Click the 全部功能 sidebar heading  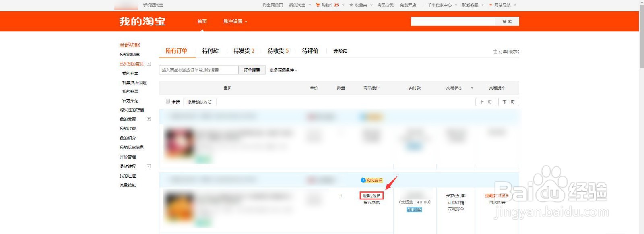point(130,45)
